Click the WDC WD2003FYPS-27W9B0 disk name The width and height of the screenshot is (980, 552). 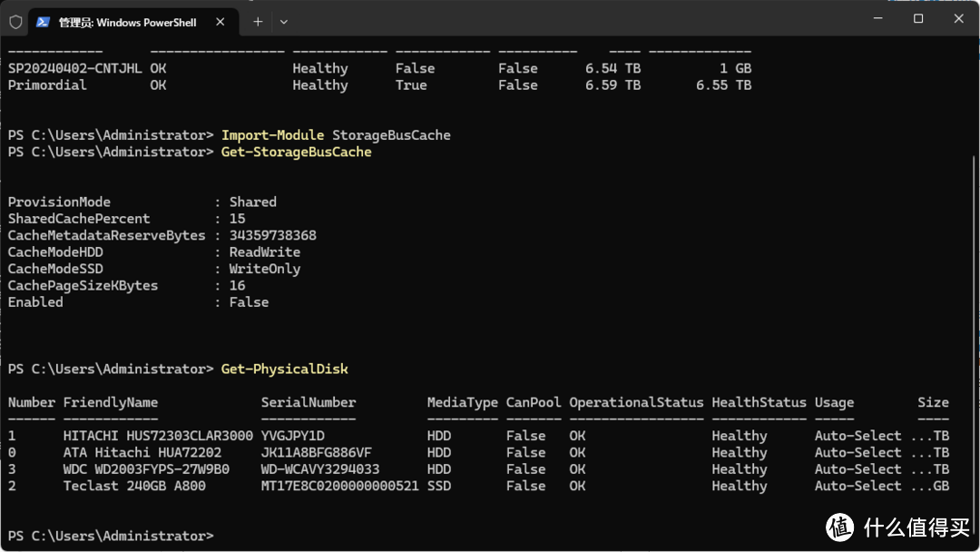(146, 469)
